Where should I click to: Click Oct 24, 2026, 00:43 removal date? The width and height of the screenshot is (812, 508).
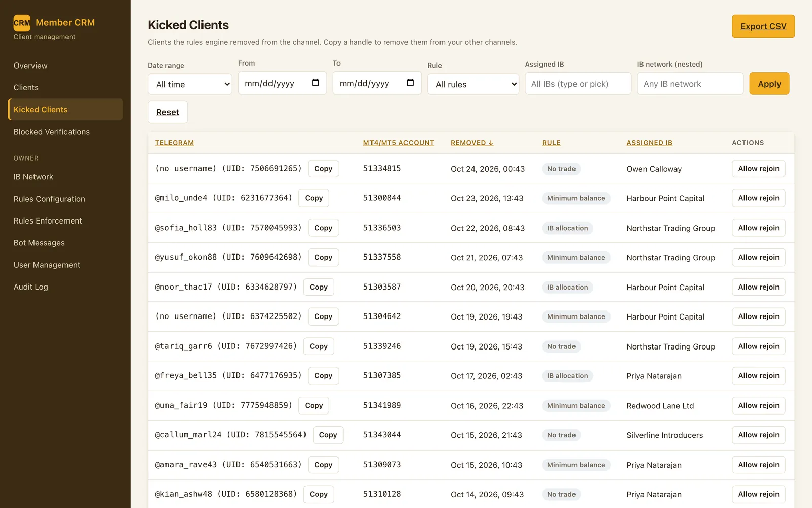(487, 169)
